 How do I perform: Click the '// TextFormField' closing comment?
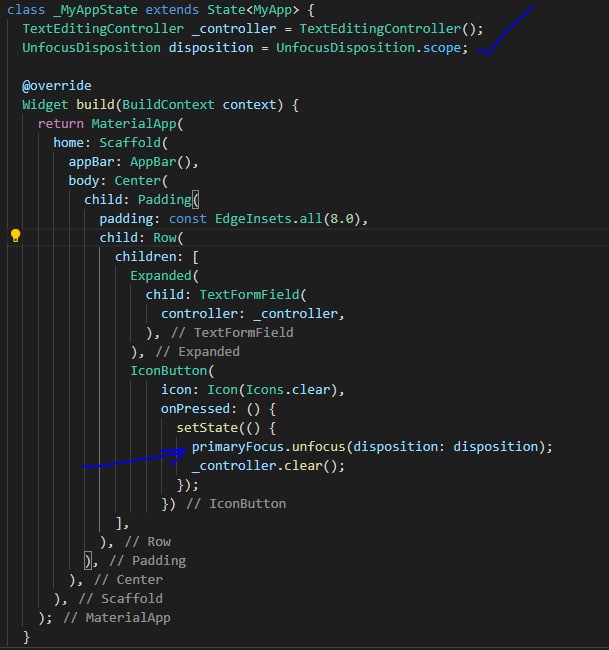tap(232, 332)
